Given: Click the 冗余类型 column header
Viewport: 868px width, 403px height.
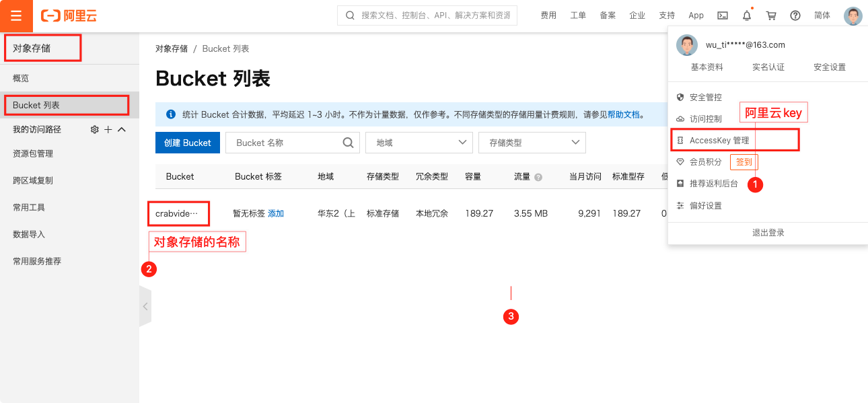Looking at the screenshot, I should pyautogui.click(x=432, y=177).
